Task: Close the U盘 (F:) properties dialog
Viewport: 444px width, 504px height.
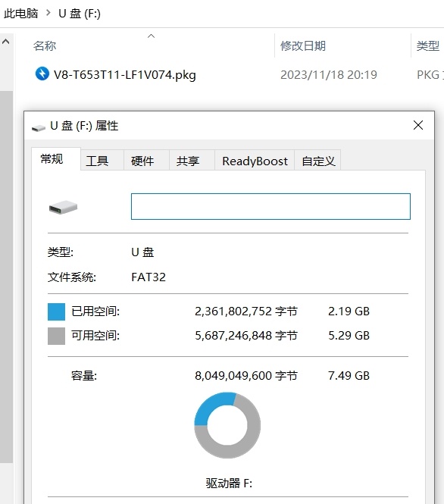Action: [418, 125]
